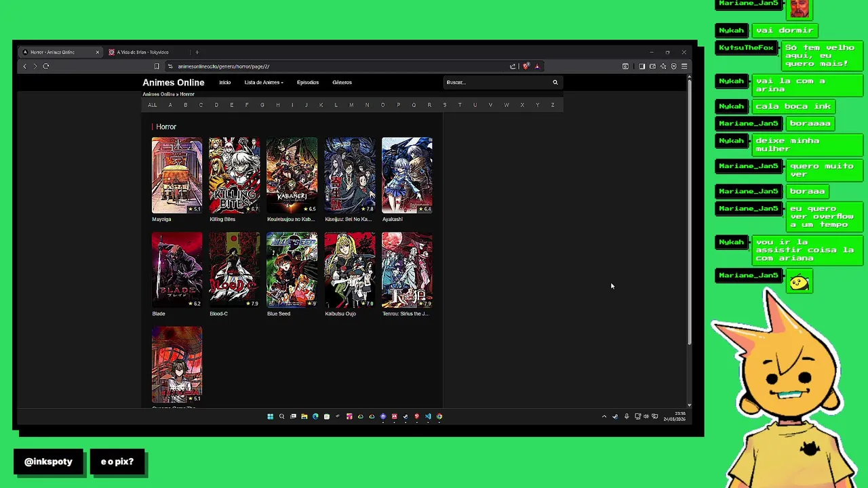Click the 'e o pix?' overlay label

click(117, 462)
